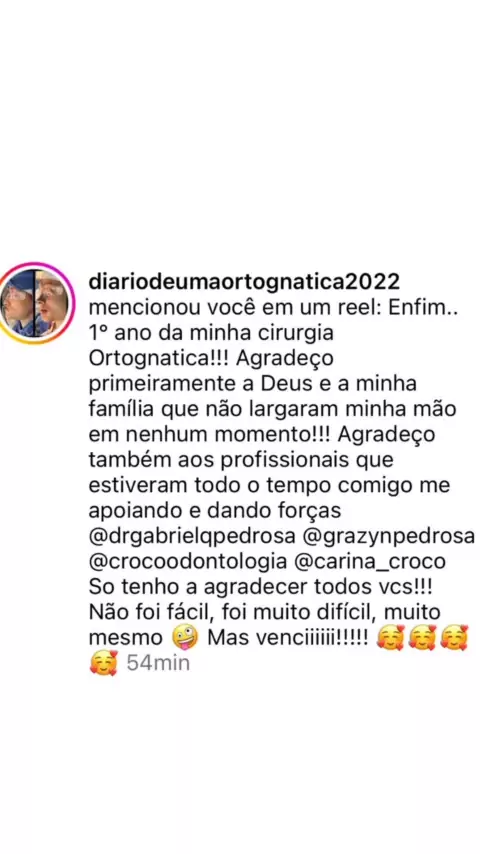The image size is (480, 854).
Task: Click the middle hearts-face emoji in the row of three
Action: click(421, 638)
